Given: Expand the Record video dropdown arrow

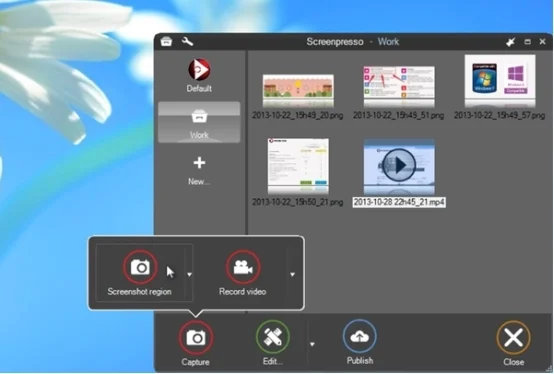Looking at the screenshot, I should (x=292, y=274).
